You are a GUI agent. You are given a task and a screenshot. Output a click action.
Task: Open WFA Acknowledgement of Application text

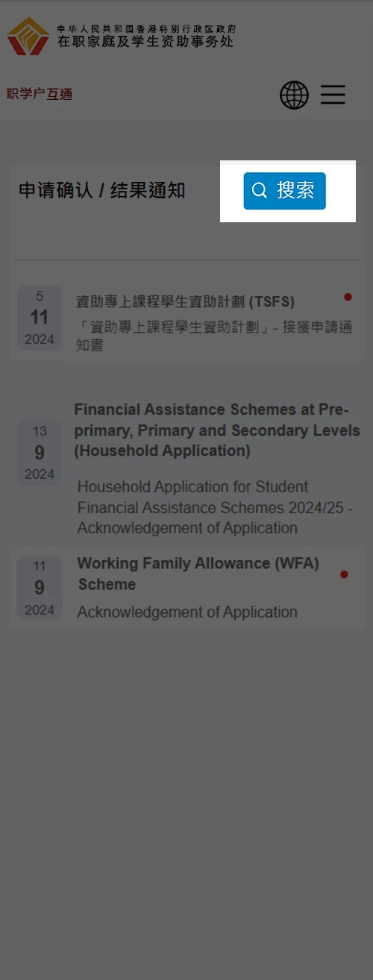(187, 612)
